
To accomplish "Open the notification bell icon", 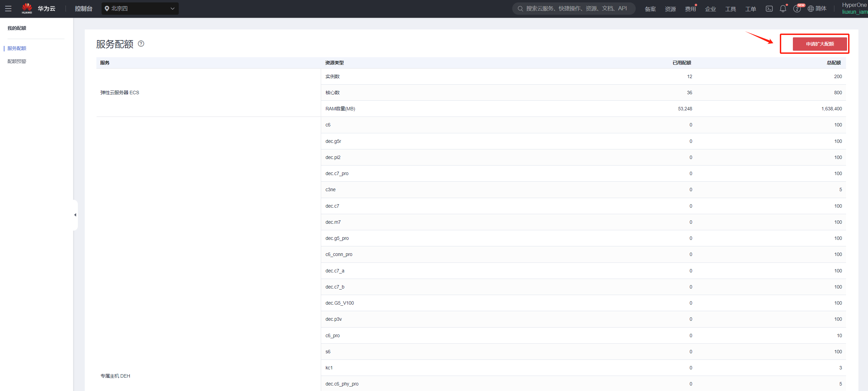I will coord(783,9).
